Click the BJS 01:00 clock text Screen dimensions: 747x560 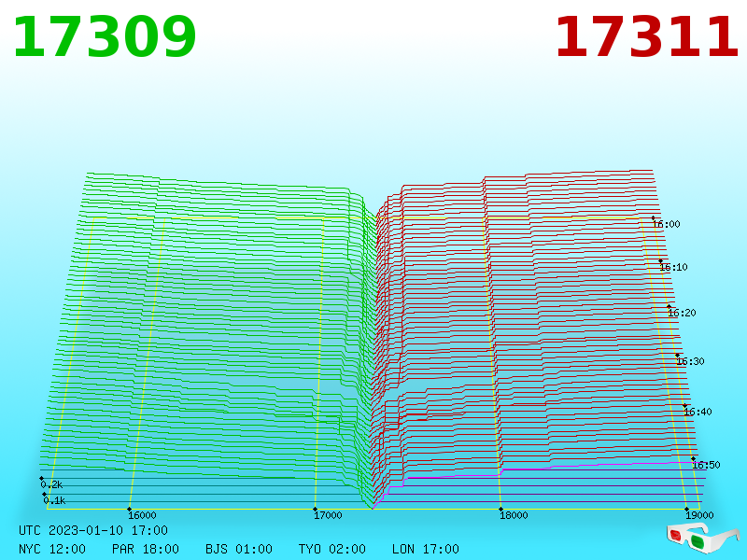(x=239, y=549)
